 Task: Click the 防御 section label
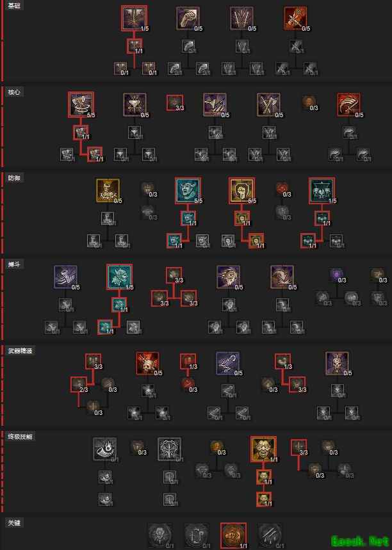point(14,178)
